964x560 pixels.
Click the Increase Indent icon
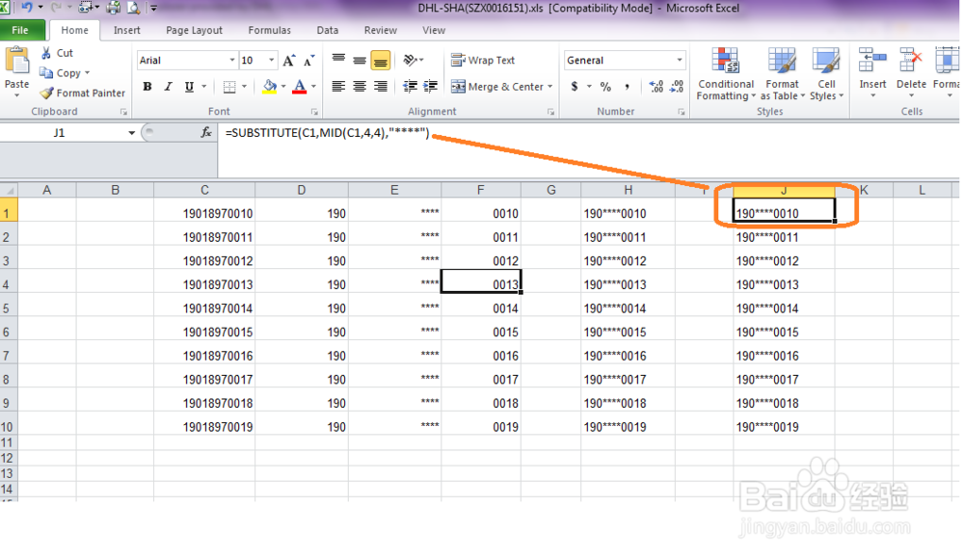pyautogui.click(x=431, y=87)
